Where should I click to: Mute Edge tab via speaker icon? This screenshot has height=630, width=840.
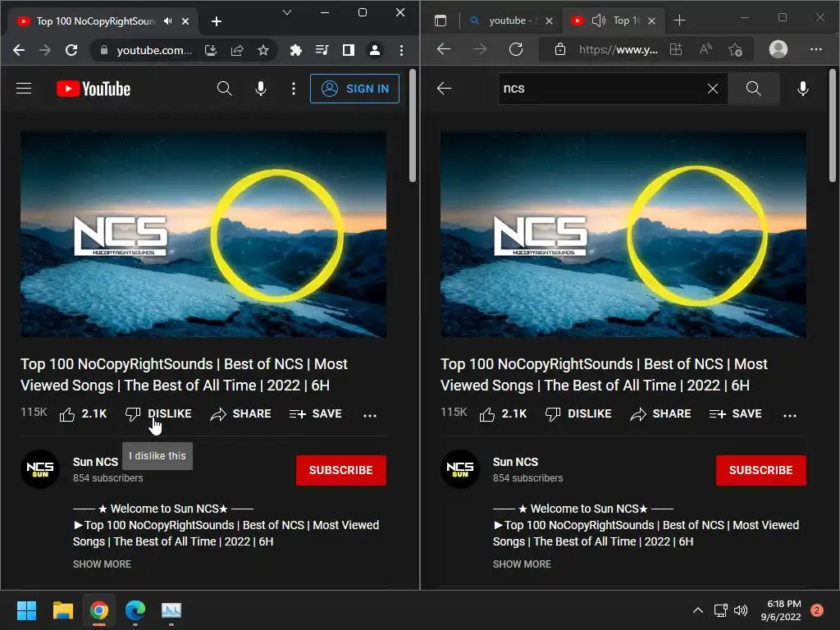598,21
